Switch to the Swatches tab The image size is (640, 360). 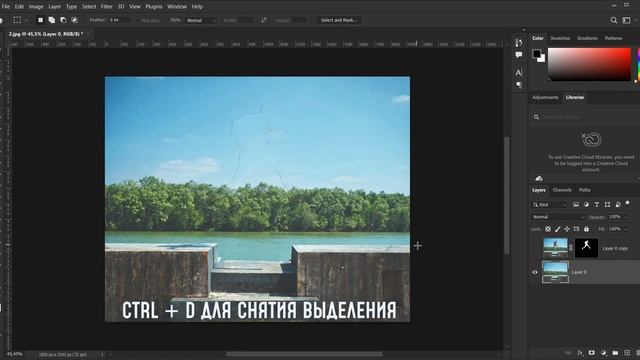tap(560, 38)
